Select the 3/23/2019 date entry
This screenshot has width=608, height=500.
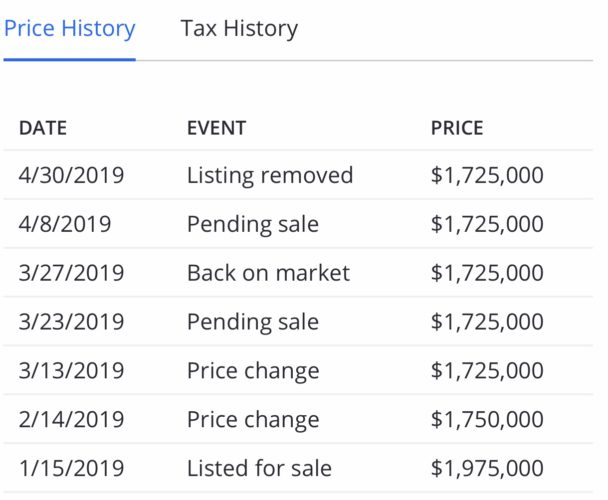[71, 322]
